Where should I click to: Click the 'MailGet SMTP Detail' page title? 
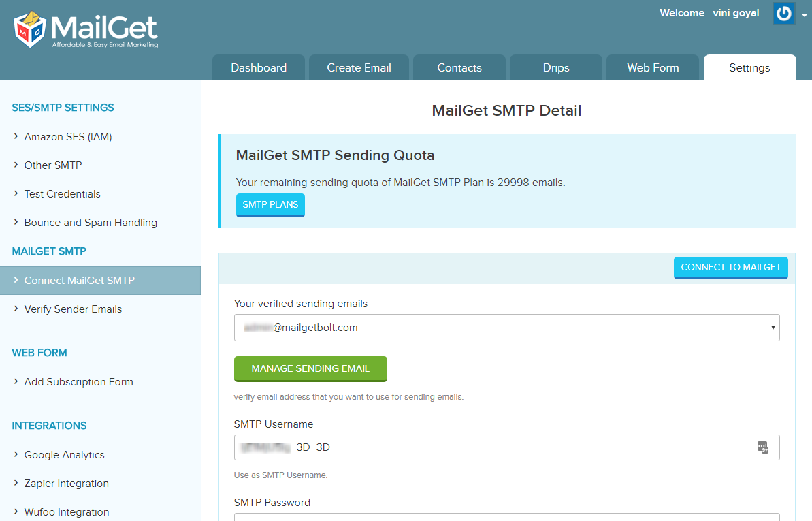point(506,111)
